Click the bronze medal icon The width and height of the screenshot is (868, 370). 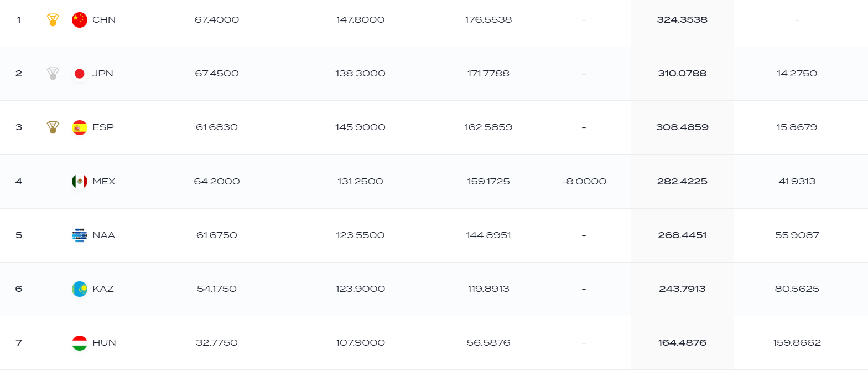coord(53,127)
